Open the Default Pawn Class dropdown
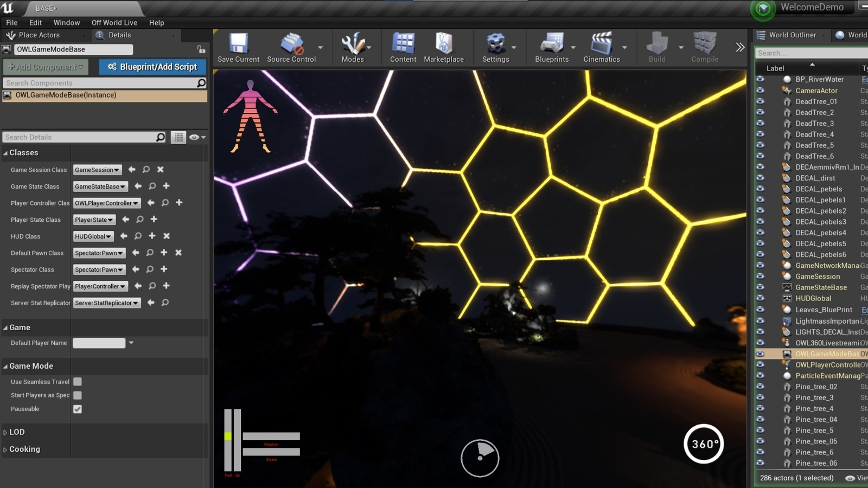 pyautogui.click(x=99, y=253)
